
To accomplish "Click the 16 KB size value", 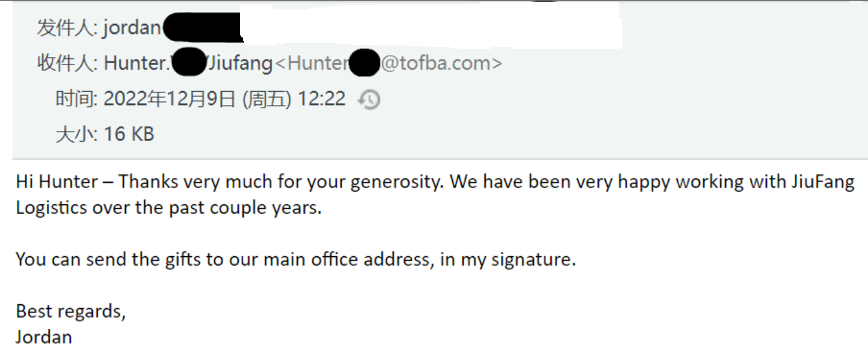I will (129, 134).
